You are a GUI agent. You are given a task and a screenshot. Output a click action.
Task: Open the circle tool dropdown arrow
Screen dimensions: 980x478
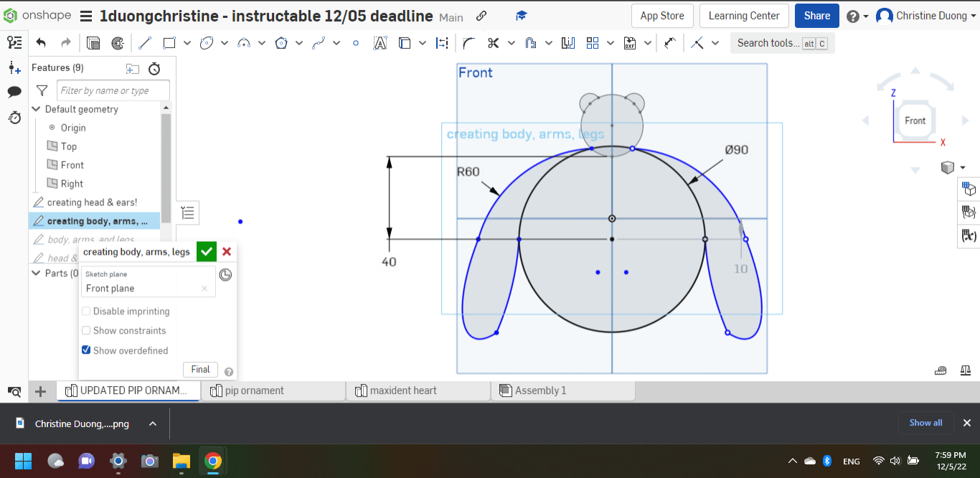225,43
